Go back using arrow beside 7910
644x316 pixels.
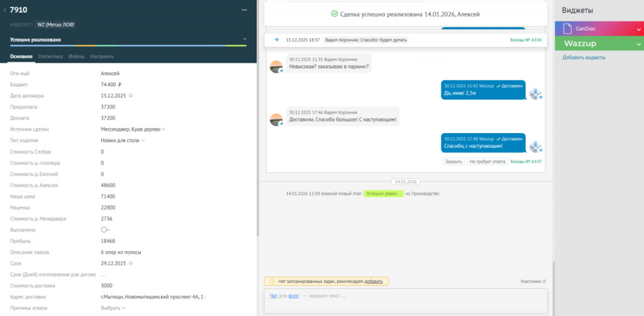coord(5,10)
